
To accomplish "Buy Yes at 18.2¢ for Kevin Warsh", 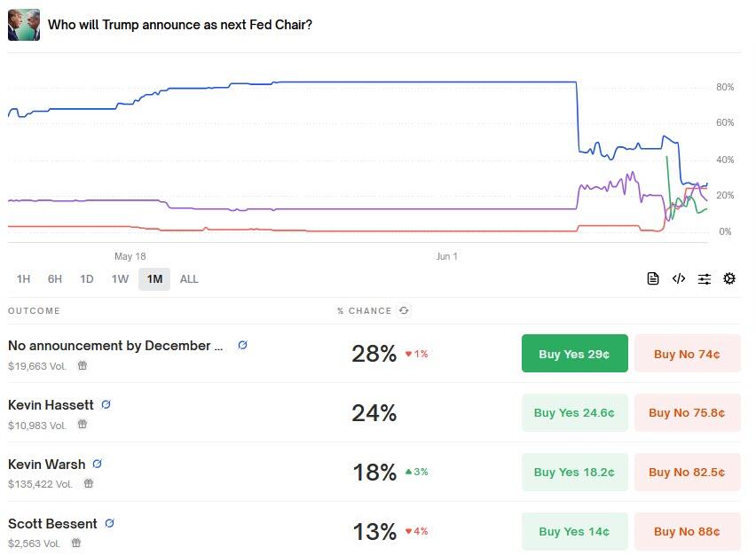I will tap(574, 473).
